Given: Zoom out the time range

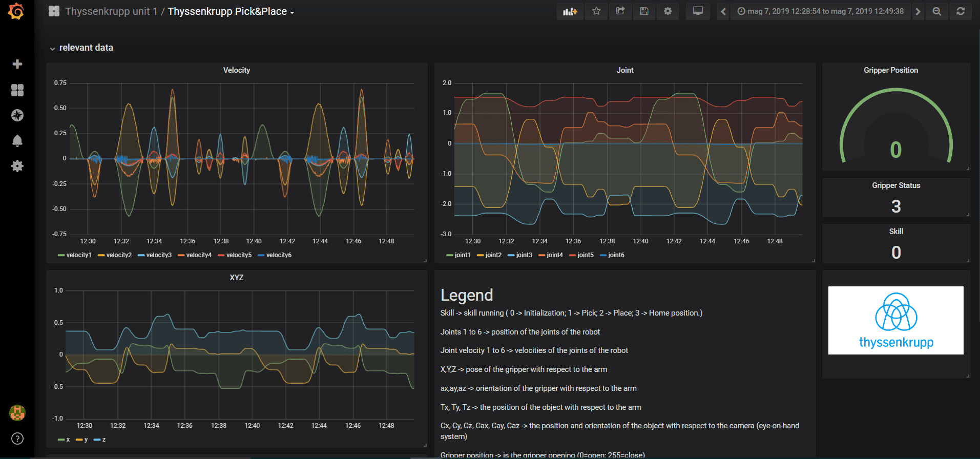Looking at the screenshot, I should (x=937, y=11).
